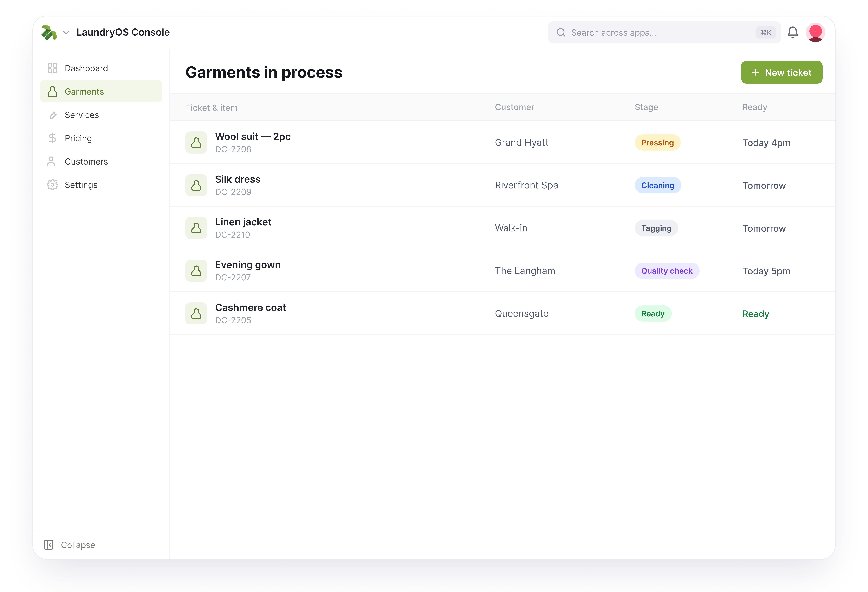
Task: Open the Linen jacket item
Action: 243,222
